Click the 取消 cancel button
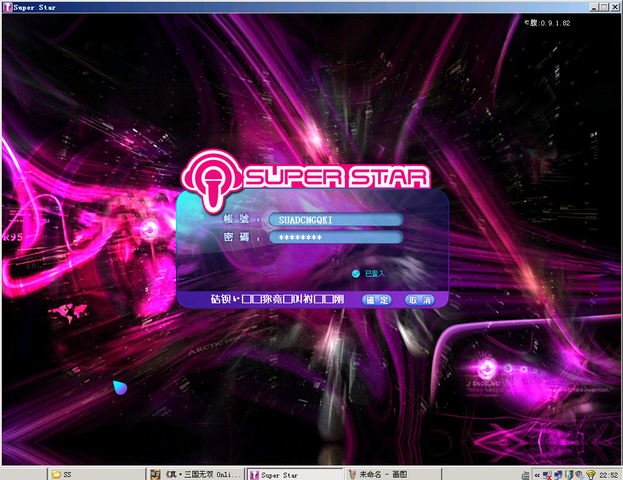Viewport: 623px width, 480px height. [x=420, y=300]
